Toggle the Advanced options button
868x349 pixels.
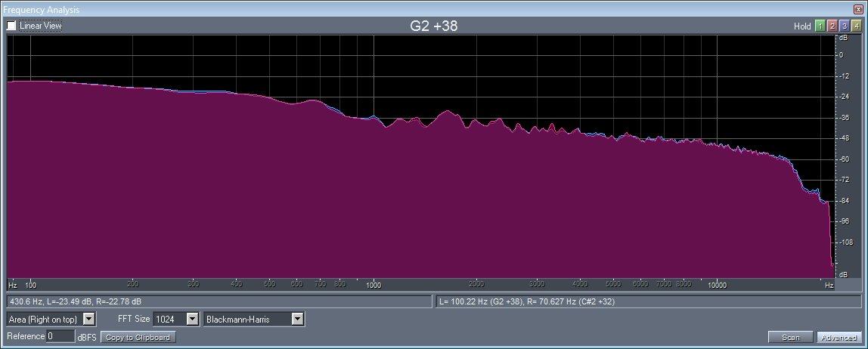pyautogui.click(x=838, y=337)
